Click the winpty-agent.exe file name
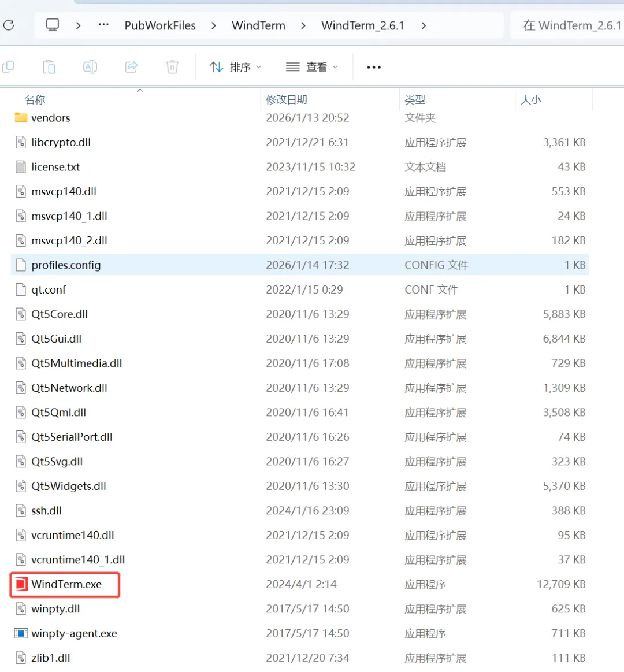 [74, 633]
